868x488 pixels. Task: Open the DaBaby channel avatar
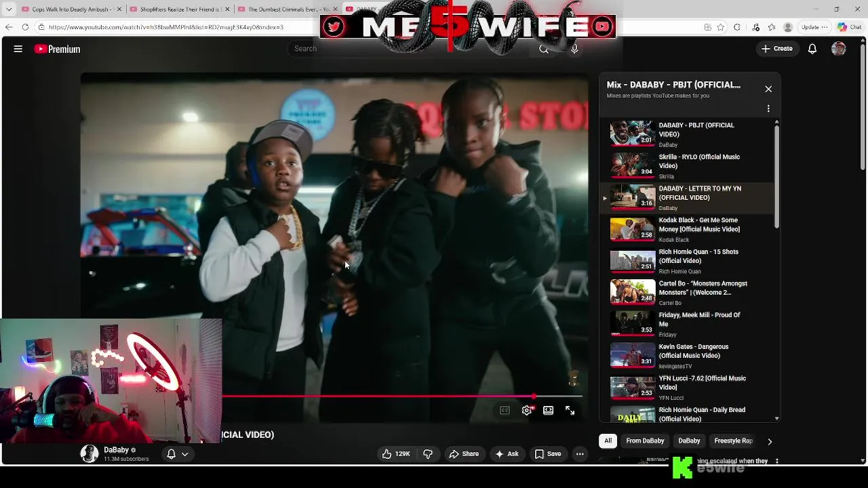point(90,454)
